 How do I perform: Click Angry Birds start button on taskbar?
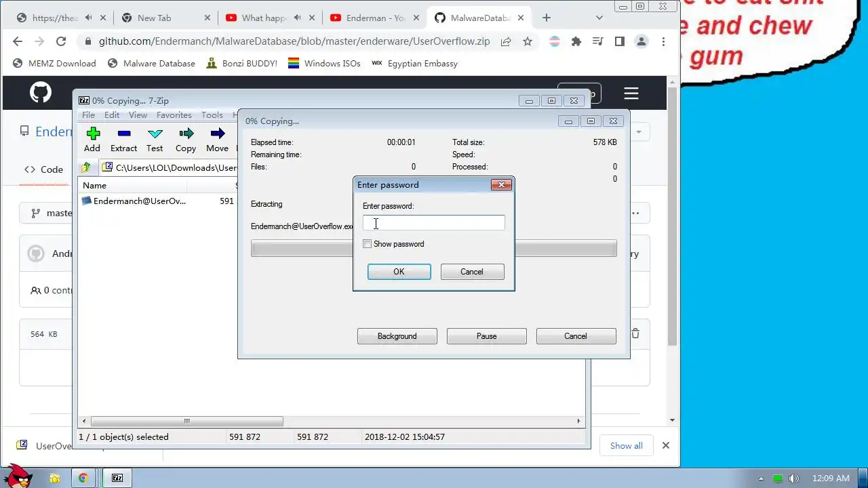[x=16, y=476]
